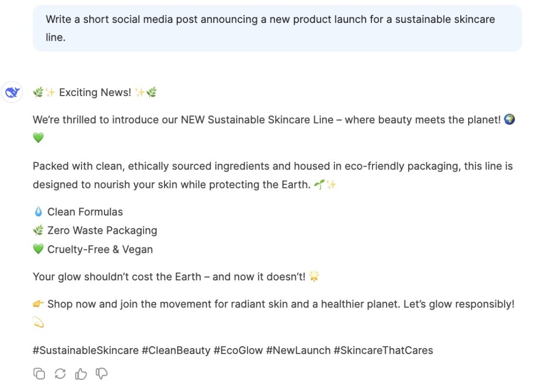This screenshot has height=392, width=535.
Task: Click the leaf emoji beside Zero Waste Packaging
Action: (x=38, y=231)
